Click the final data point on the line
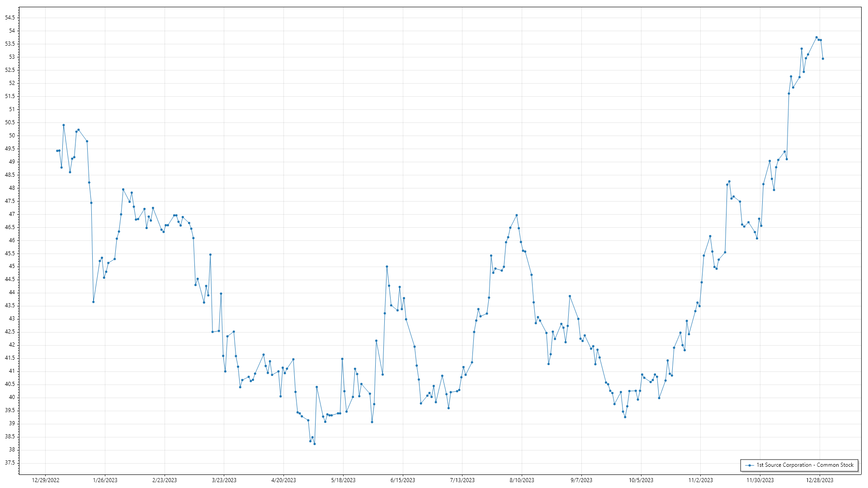Screen dimensions: 868x488 (x=823, y=59)
